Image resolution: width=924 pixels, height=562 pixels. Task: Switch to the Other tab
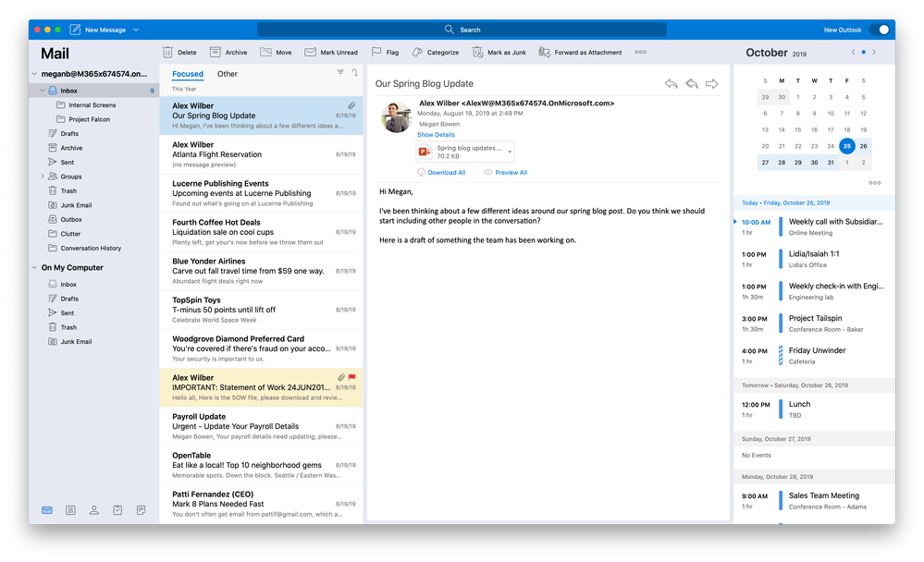(228, 74)
